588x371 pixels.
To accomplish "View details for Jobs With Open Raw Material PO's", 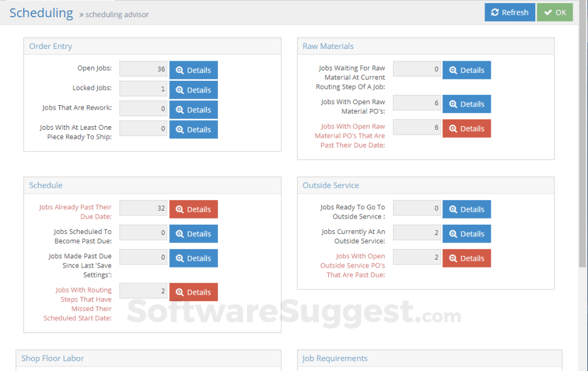I will tap(466, 103).
